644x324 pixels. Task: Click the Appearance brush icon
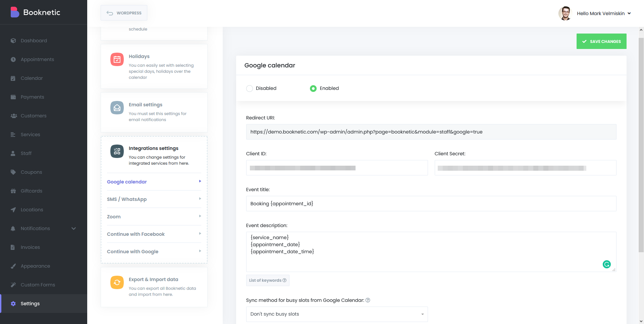click(13, 266)
